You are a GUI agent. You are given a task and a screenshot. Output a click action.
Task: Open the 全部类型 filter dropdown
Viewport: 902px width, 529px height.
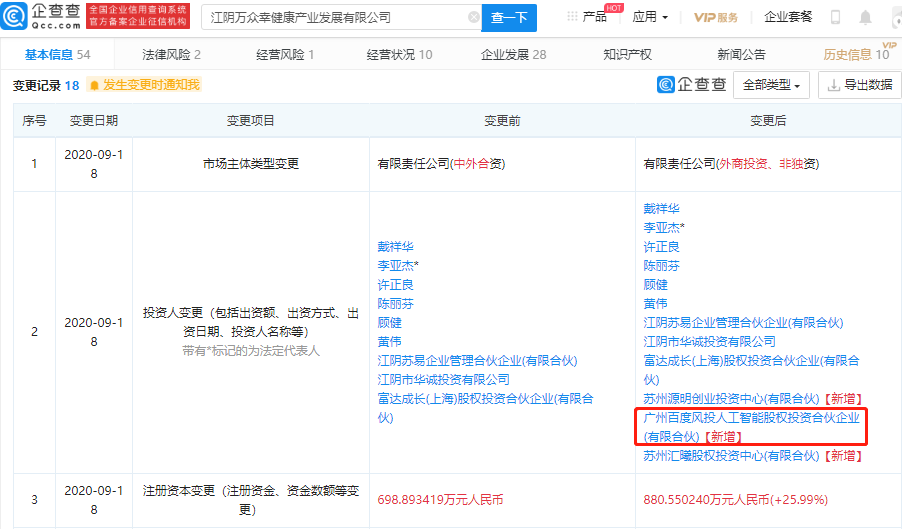pyautogui.click(x=771, y=85)
